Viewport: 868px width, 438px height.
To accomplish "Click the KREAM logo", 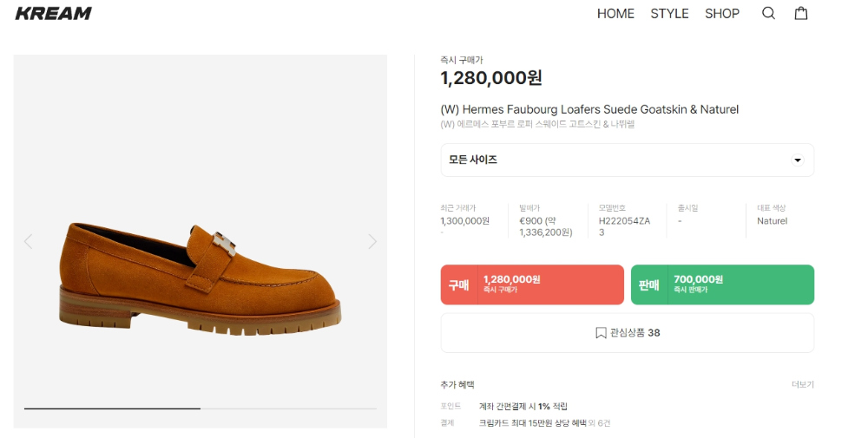I will tap(54, 13).
